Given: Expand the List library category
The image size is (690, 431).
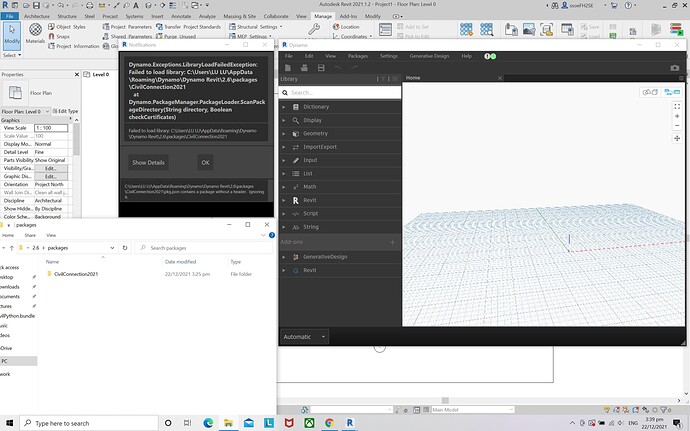Looking at the screenshot, I should (x=340, y=173).
